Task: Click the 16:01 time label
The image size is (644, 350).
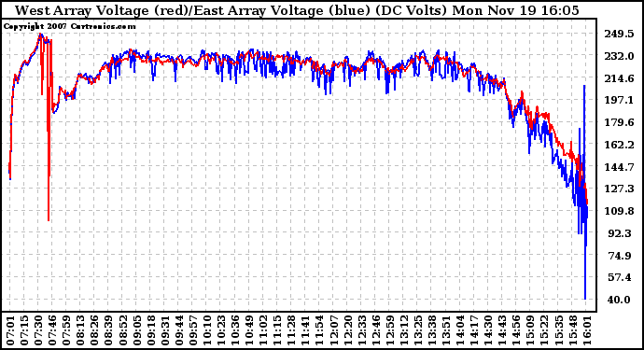Action: 586,330
